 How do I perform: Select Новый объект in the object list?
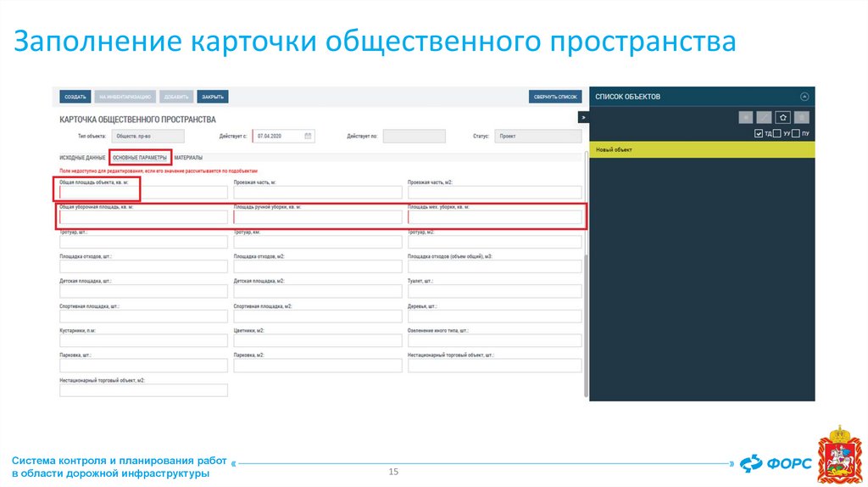(x=702, y=149)
